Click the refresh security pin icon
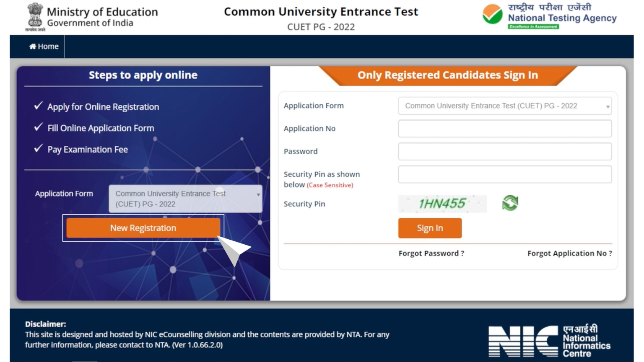Viewport: 644px width, 362px height. pyautogui.click(x=510, y=203)
